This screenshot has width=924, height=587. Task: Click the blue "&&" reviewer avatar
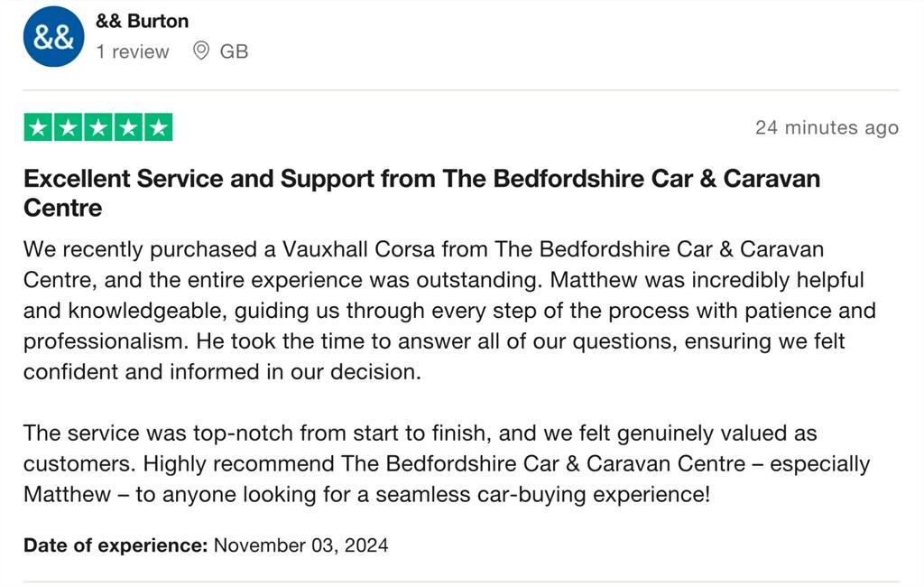click(53, 37)
